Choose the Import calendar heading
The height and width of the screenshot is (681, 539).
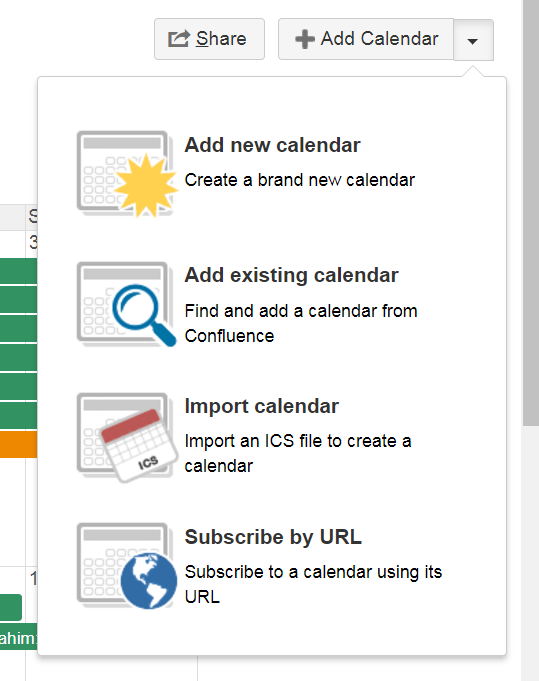pos(261,407)
